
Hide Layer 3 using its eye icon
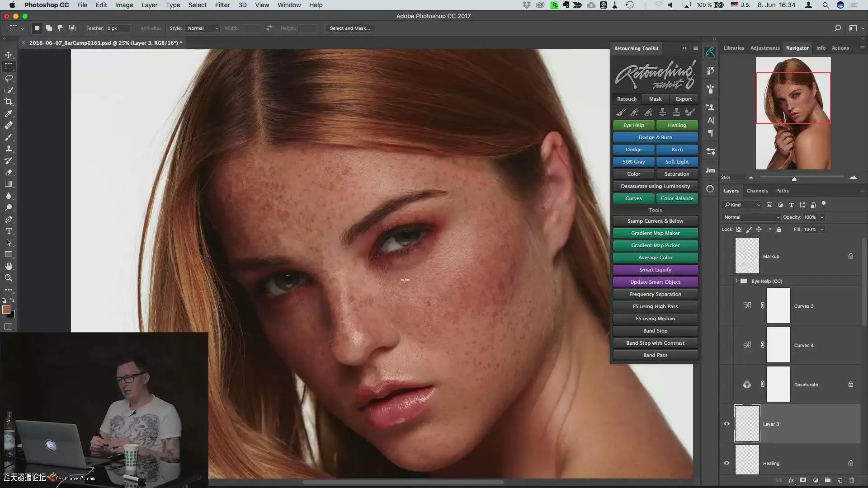click(x=726, y=424)
